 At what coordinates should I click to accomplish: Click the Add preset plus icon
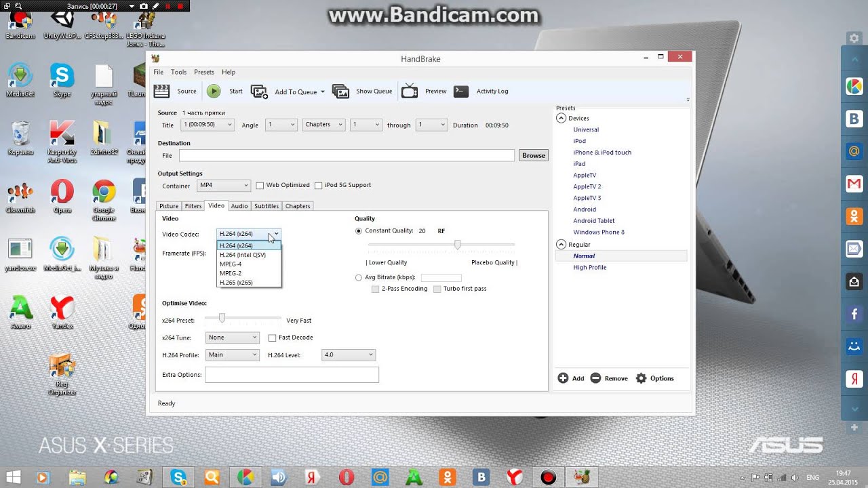pos(563,378)
